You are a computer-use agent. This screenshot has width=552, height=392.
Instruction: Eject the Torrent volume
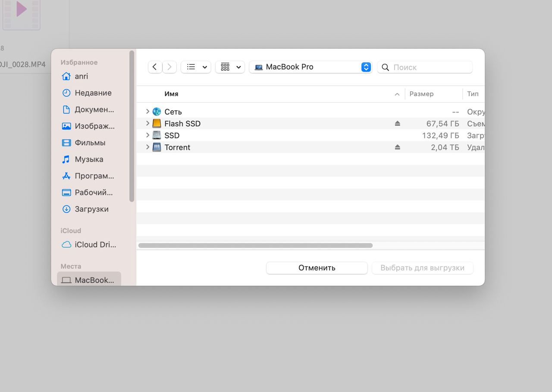click(397, 147)
